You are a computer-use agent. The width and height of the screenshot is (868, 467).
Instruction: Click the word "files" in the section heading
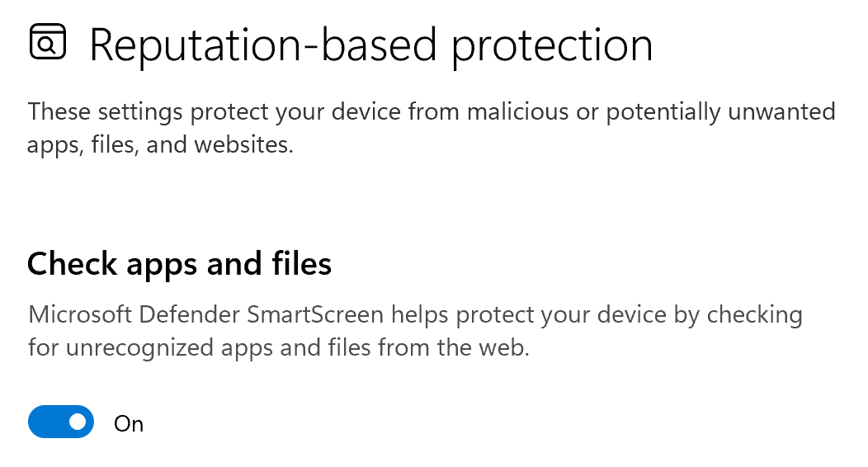click(301, 264)
